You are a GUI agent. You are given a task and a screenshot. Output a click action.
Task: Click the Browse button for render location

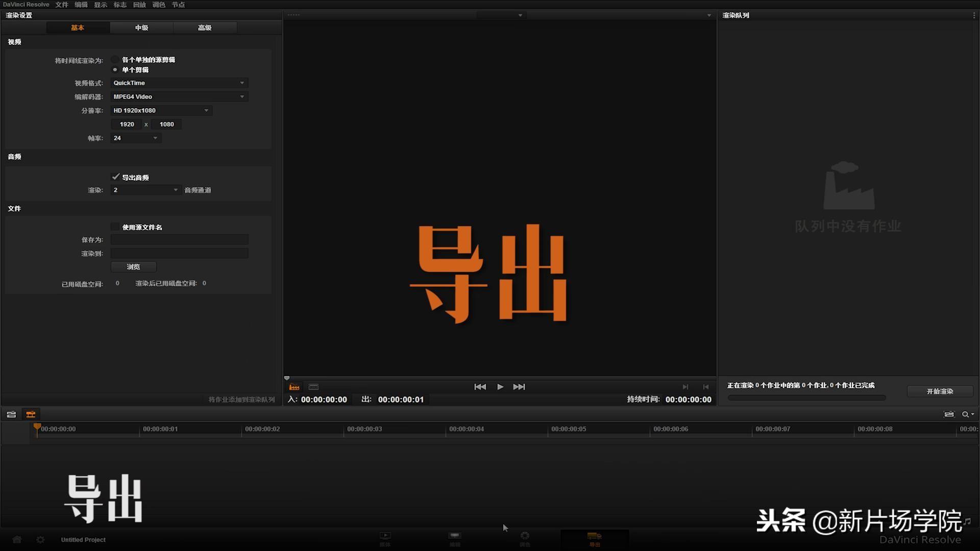point(133,267)
